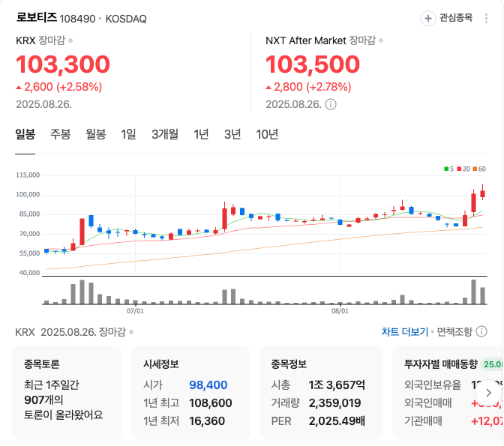The width and height of the screenshot is (504, 446).
Task: Click info icon next to NXT date
Action: (331, 104)
